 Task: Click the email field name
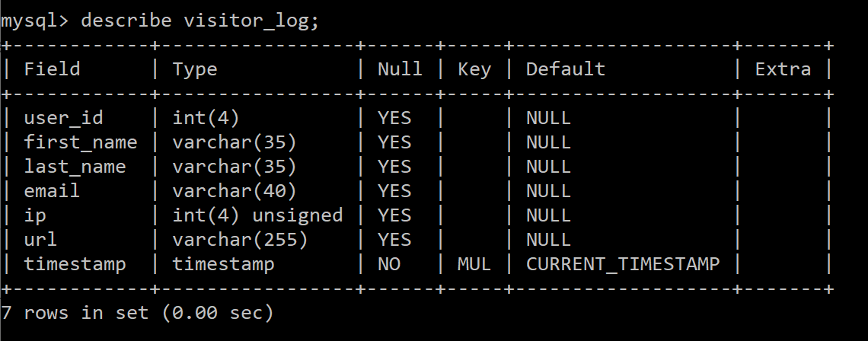point(52,191)
